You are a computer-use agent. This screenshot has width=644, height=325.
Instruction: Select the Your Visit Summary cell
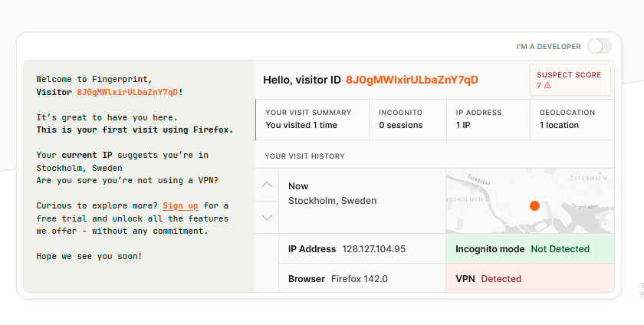click(312, 119)
